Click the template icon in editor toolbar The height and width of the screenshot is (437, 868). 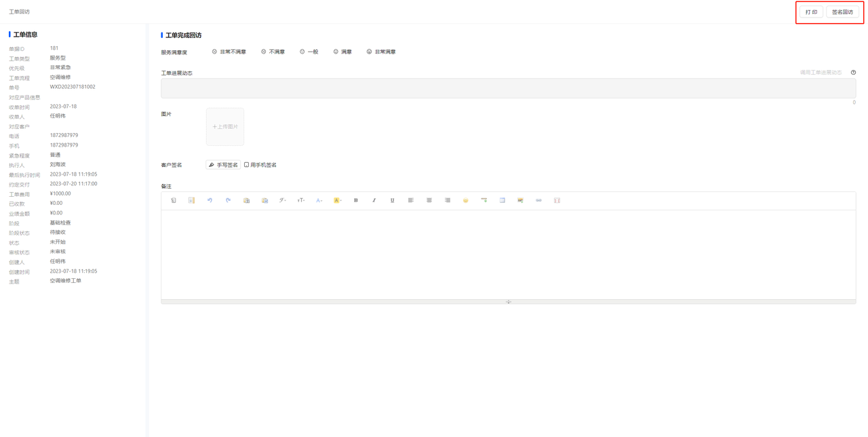[x=192, y=200]
